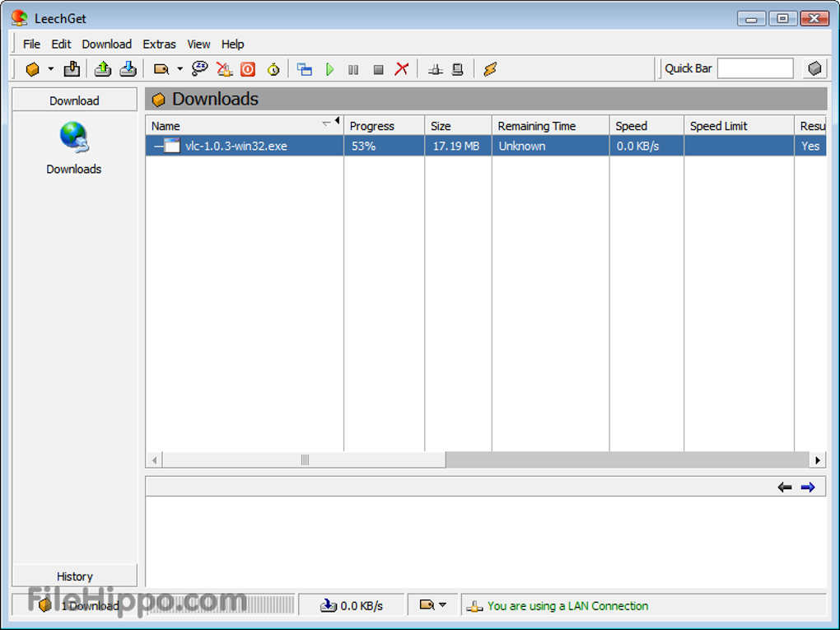Sort by the Progress column header
840x630 pixels.
tap(384, 126)
